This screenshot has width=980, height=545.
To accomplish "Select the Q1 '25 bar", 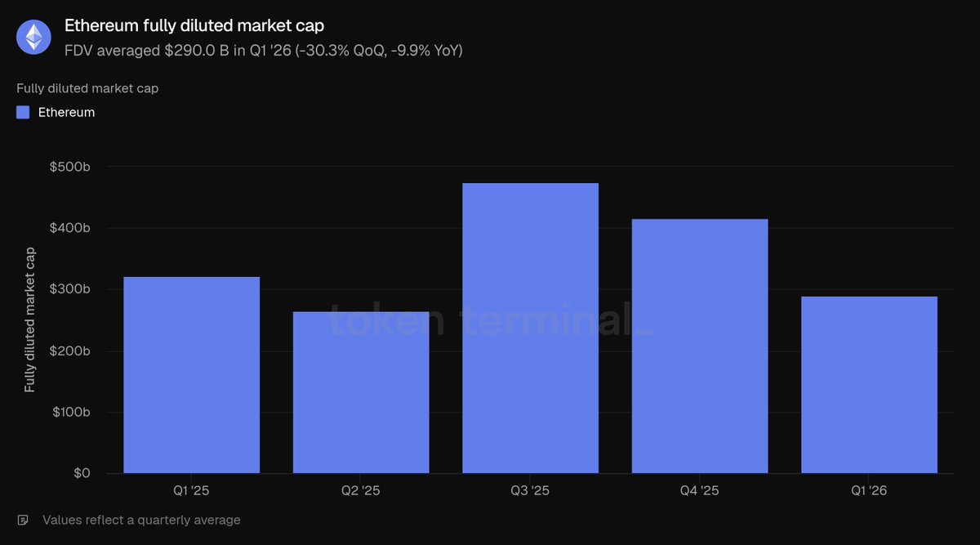I will point(192,375).
